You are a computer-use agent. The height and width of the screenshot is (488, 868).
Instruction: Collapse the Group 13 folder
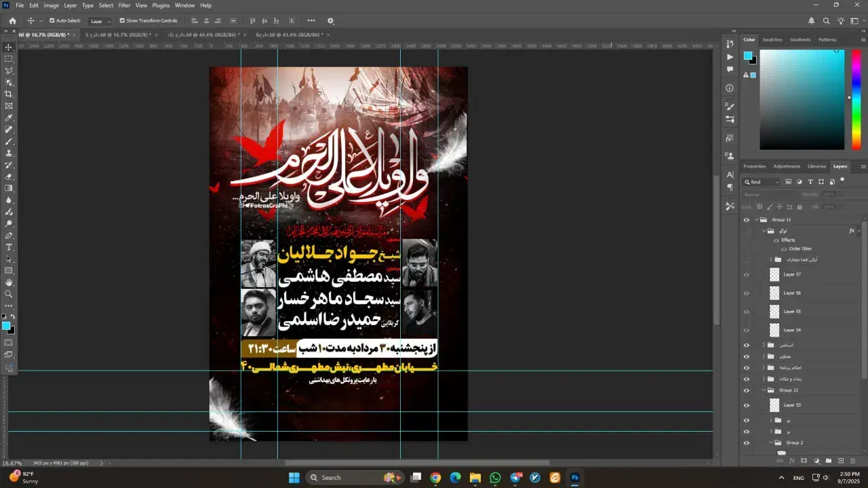(x=764, y=390)
